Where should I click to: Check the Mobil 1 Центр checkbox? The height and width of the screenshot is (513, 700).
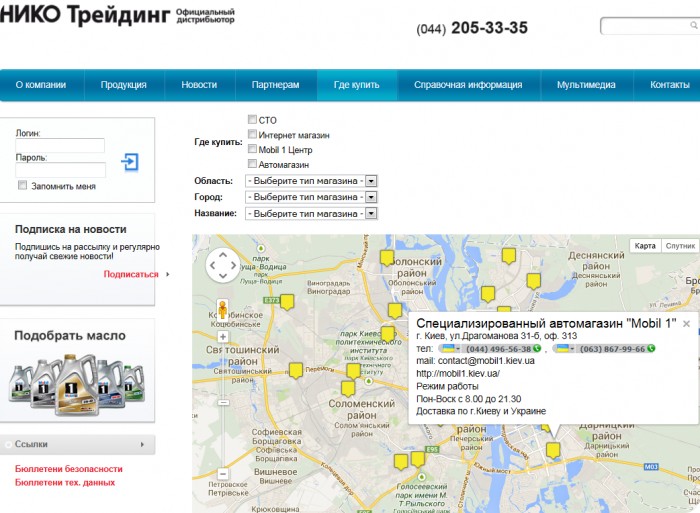click(x=252, y=149)
